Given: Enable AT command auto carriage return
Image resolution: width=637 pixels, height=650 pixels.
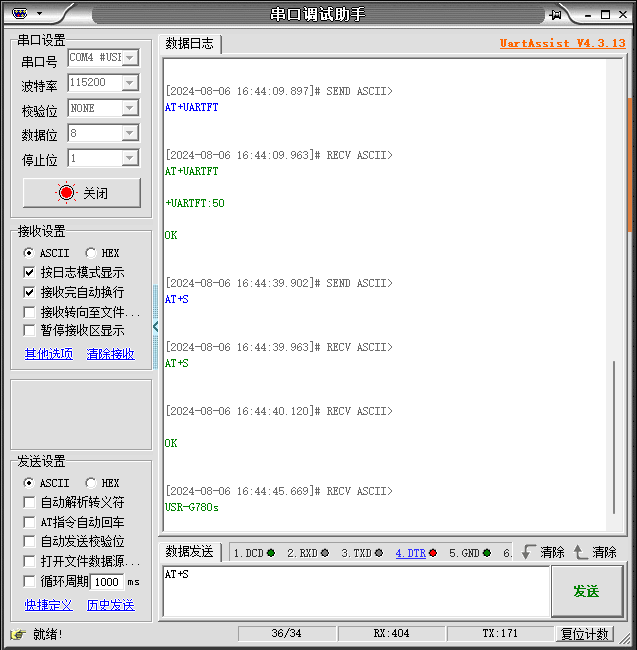Looking at the screenshot, I should tap(29, 522).
